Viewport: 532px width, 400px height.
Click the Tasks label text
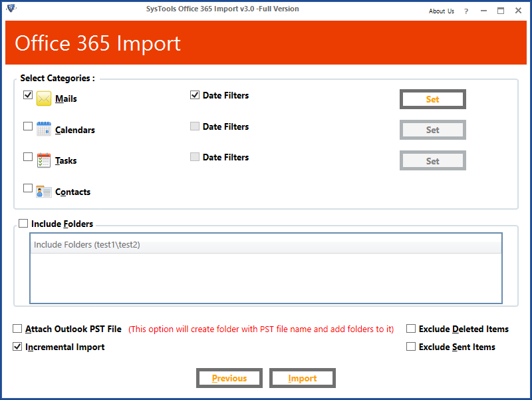point(66,160)
